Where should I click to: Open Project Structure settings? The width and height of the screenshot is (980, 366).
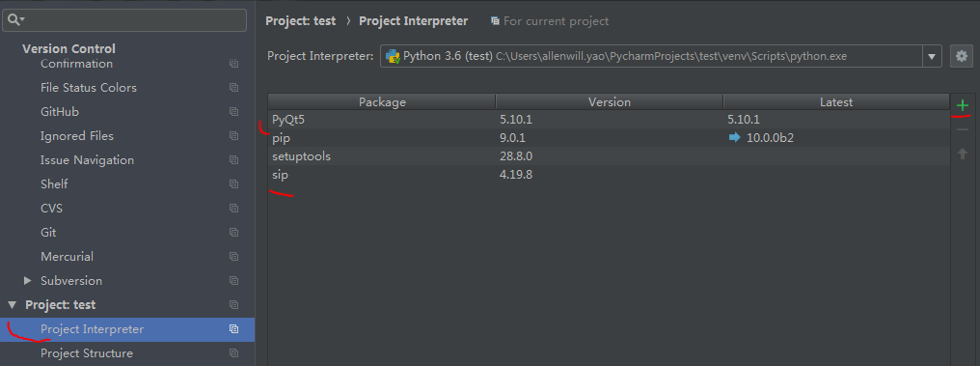[87, 353]
